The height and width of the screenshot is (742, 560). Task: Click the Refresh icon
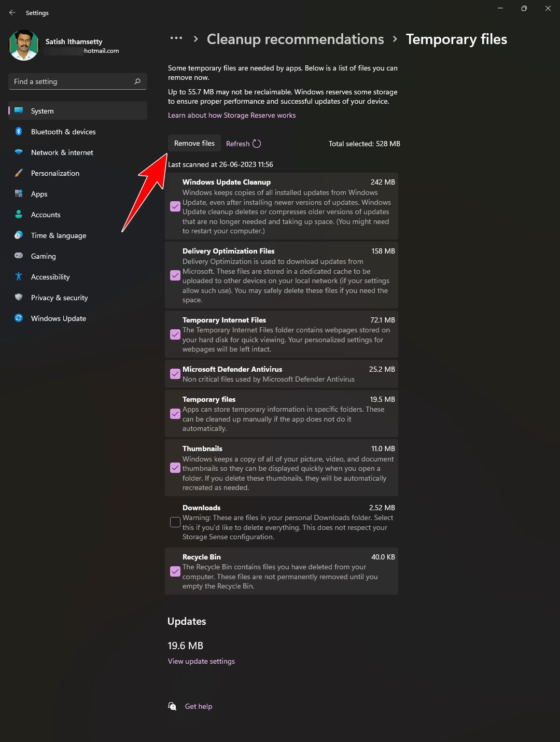(x=256, y=143)
